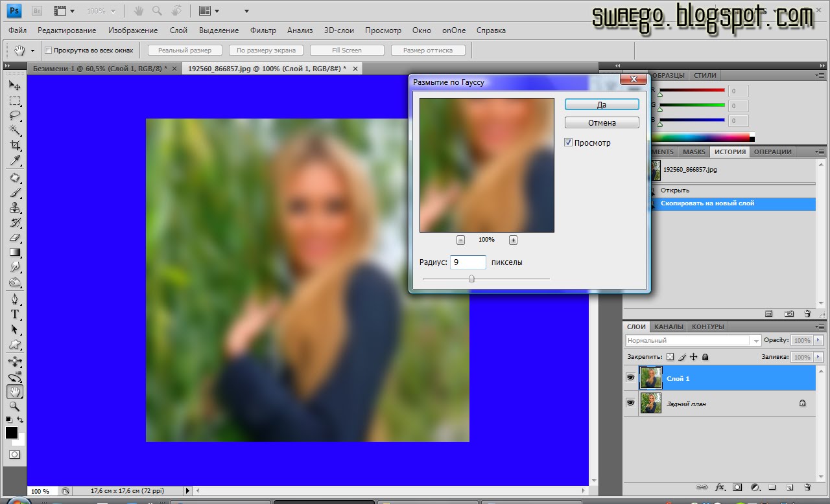Image resolution: width=830 pixels, height=504 pixels.
Task: Click the 'По размеру экрана' button
Action: (266, 50)
